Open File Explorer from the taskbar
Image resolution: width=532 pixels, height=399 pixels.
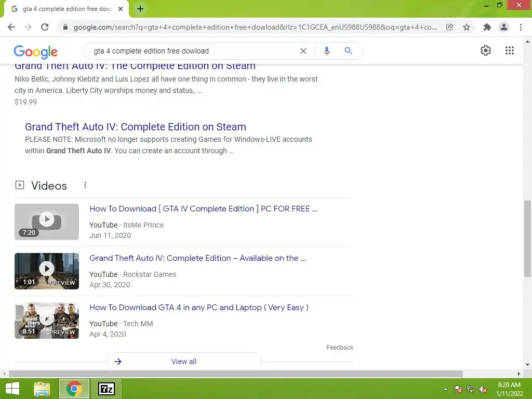click(x=42, y=389)
